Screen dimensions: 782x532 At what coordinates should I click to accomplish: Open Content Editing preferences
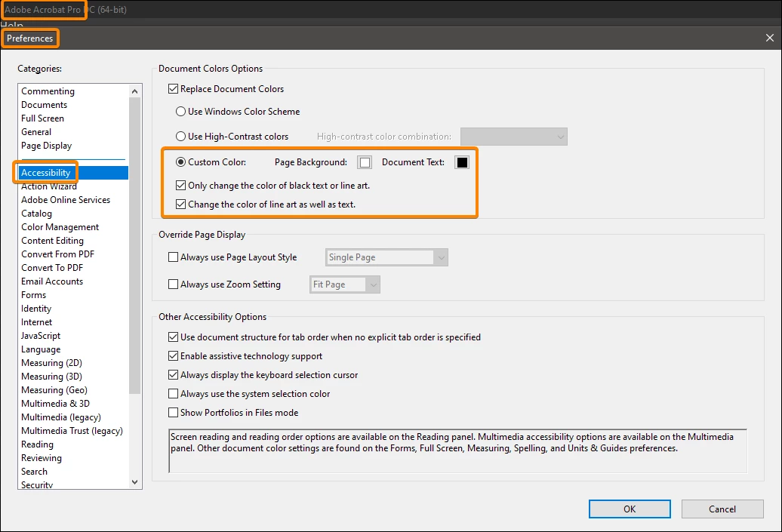[73, 240]
